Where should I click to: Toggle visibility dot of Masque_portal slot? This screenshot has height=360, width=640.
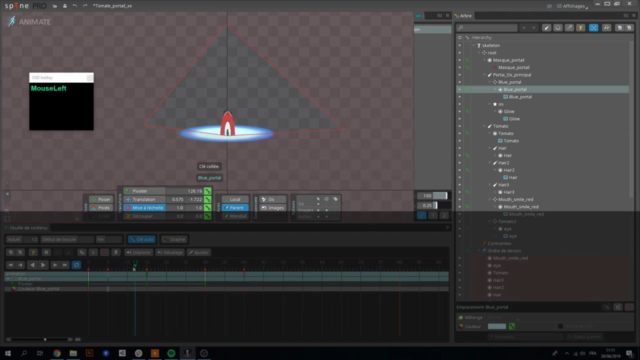point(460,60)
